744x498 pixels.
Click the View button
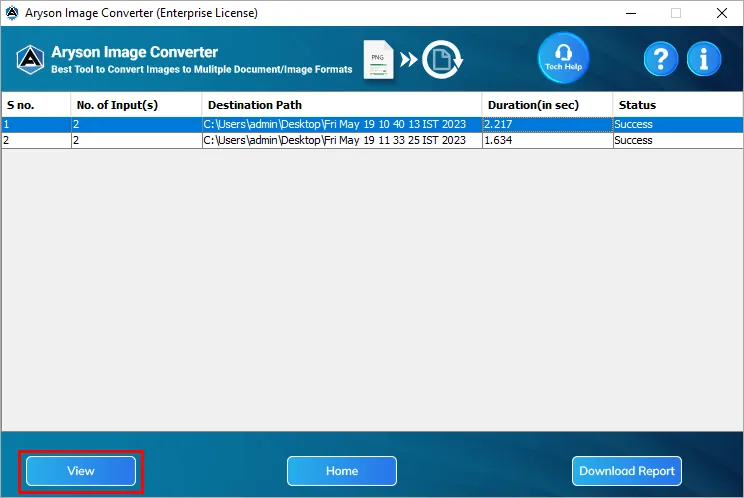point(81,471)
